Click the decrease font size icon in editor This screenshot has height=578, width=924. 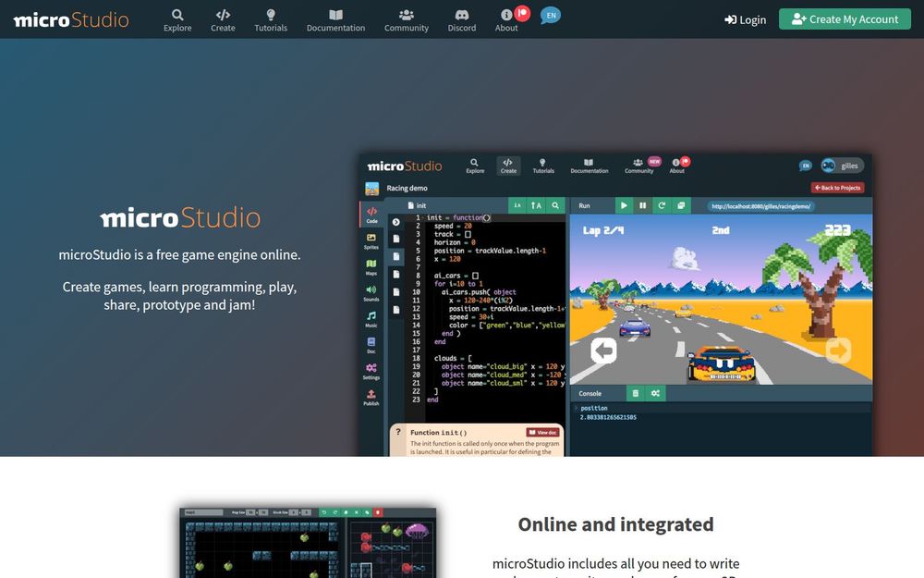point(517,205)
